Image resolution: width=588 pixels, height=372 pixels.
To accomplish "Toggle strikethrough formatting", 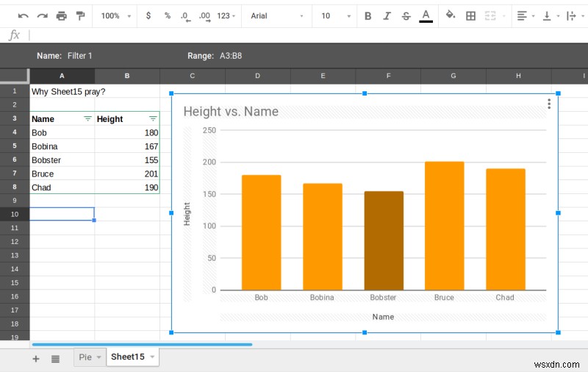I will point(406,15).
